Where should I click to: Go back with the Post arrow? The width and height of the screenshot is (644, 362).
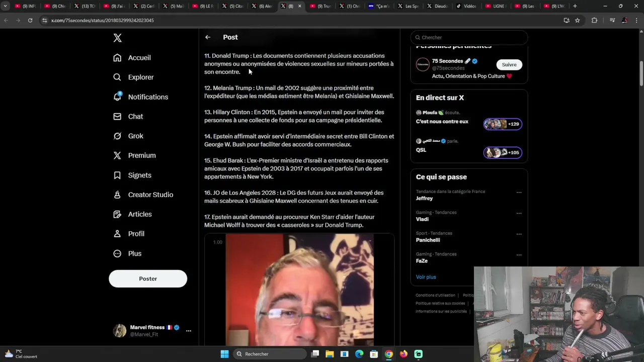tap(208, 37)
